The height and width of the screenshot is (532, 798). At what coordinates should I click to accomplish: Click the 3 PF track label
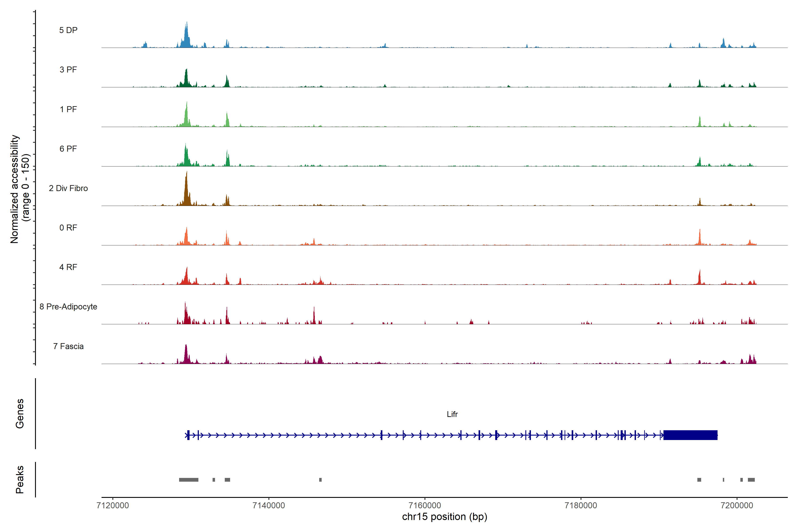[x=68, y=70]
